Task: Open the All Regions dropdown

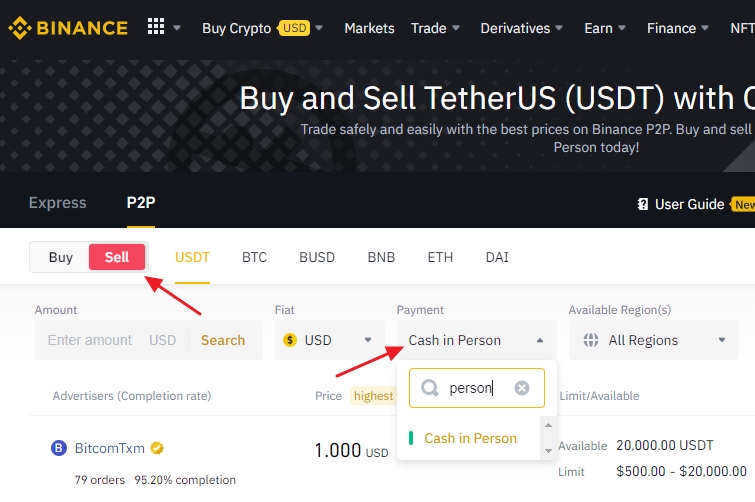Action: click(653, 340)
